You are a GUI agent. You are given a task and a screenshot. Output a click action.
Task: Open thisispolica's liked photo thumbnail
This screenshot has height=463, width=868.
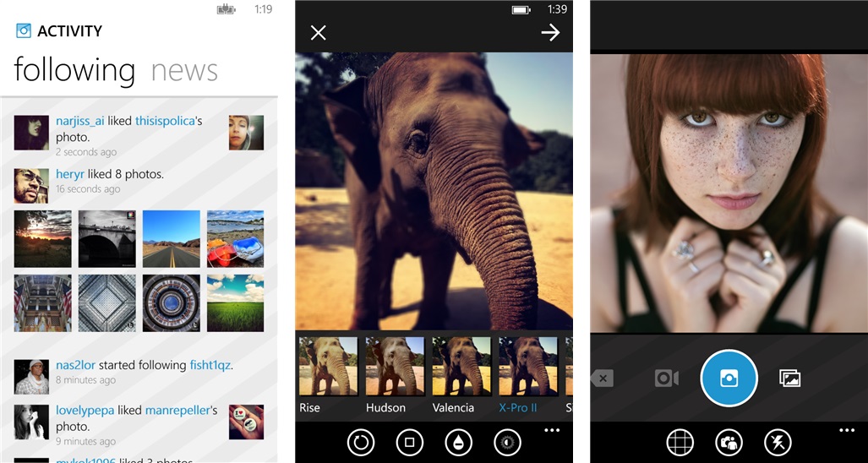coord(246,133)
